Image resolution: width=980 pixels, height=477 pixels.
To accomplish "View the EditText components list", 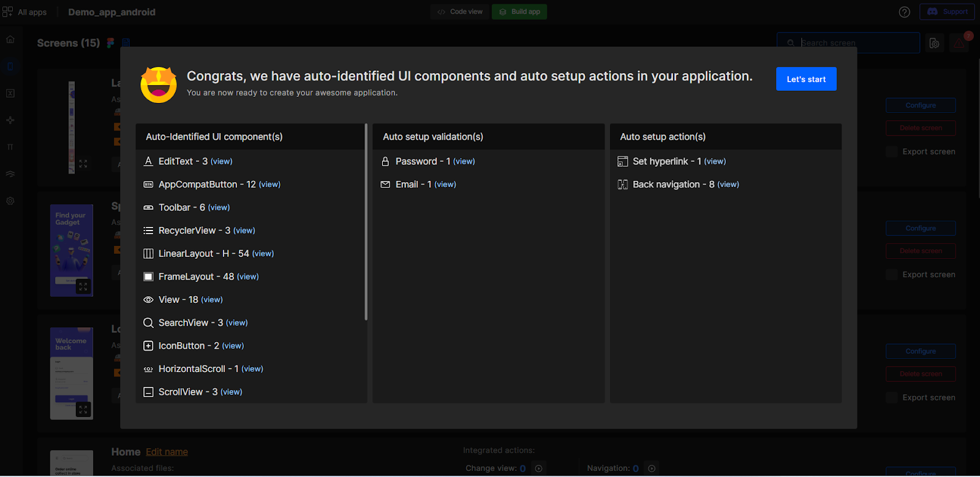I will (x=221, y=162).
